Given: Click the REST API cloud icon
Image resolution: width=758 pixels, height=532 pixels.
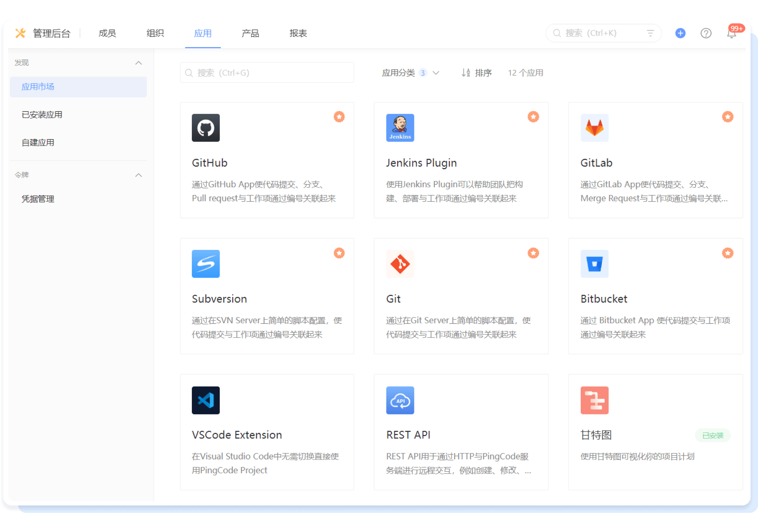Looking at the screenshot, I should point(400,400).
